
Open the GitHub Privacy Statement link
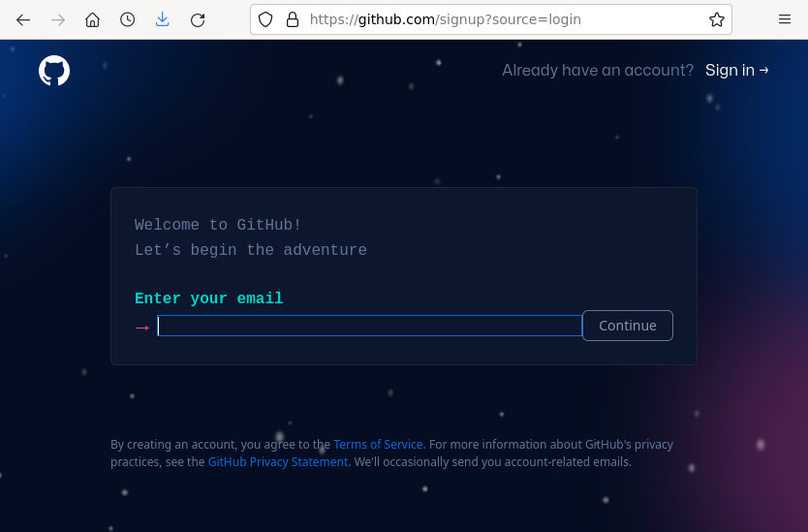pos(278,462)
